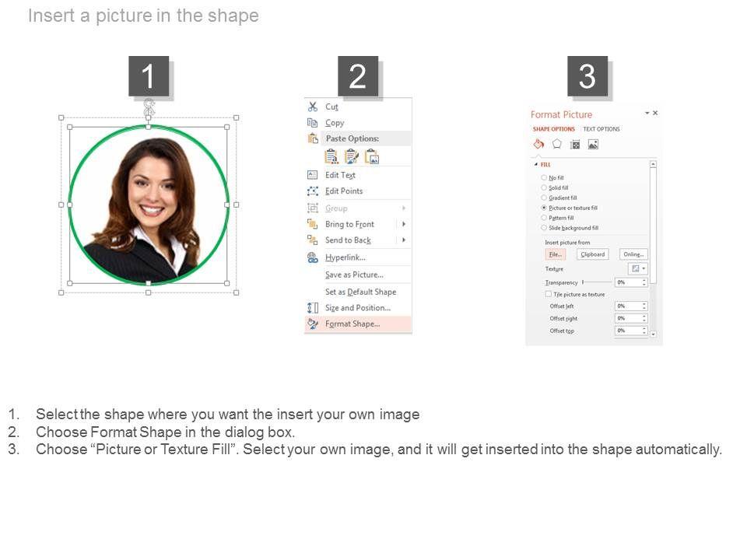747x560 pixels.
Task: Select Slide background fill option
Action: point(544,228)
